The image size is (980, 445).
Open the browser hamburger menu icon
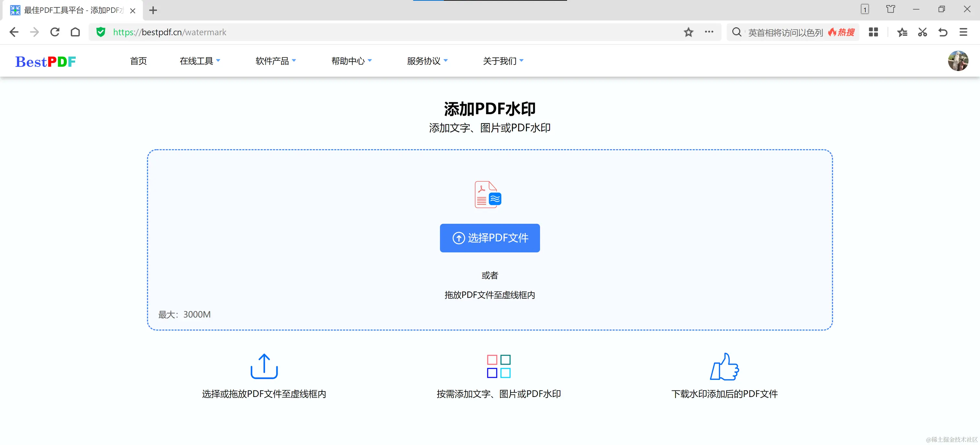click(x=963, y=32)
